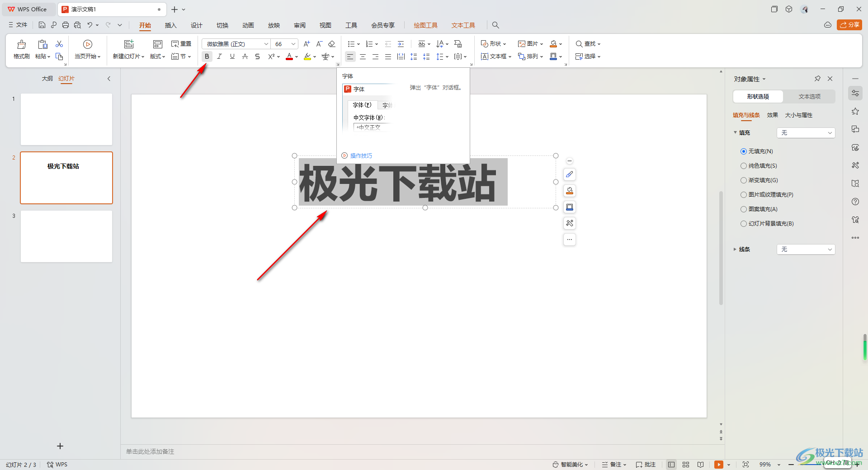Screen dimensions: 868x470
Task: Increase font size icon
Action: point(307,44)
